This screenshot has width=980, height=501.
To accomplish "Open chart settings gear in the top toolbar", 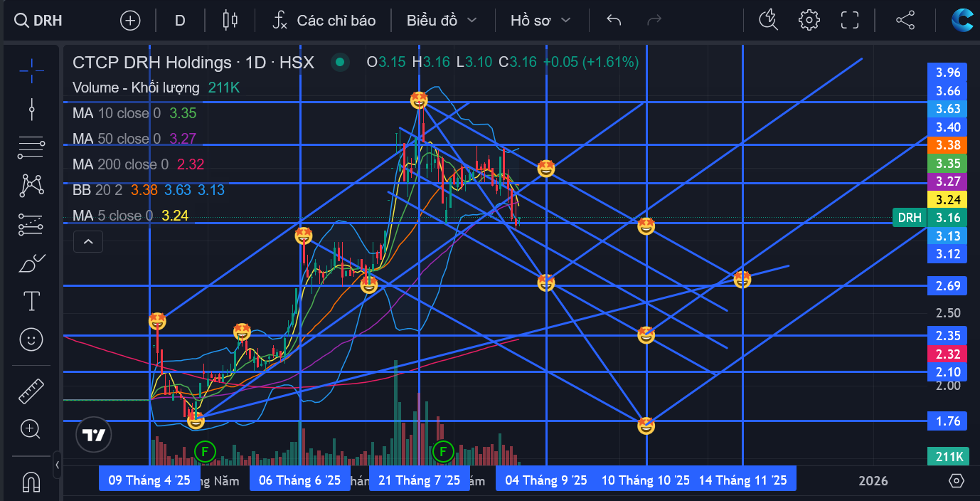I will tap(809, 20).
